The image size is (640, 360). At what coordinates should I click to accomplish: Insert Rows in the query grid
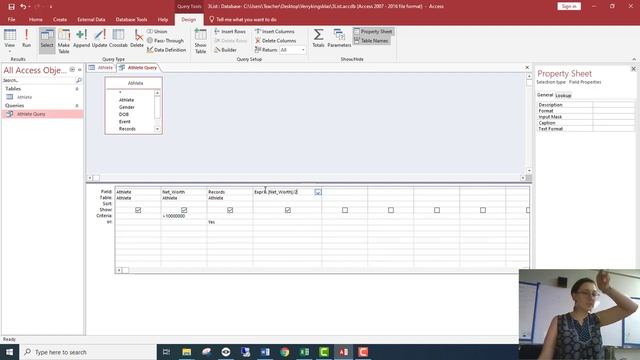tap(230, 31)
